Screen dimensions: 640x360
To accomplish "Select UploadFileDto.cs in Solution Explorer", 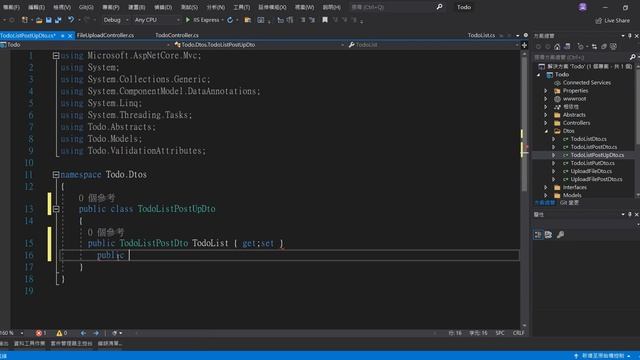I will [x=591, y=171].
